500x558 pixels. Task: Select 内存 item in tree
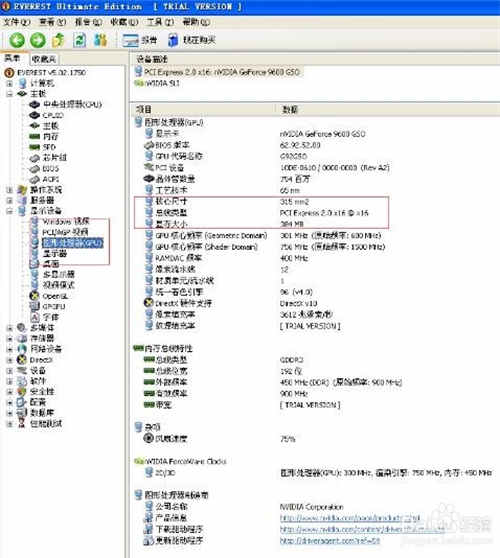50,137
